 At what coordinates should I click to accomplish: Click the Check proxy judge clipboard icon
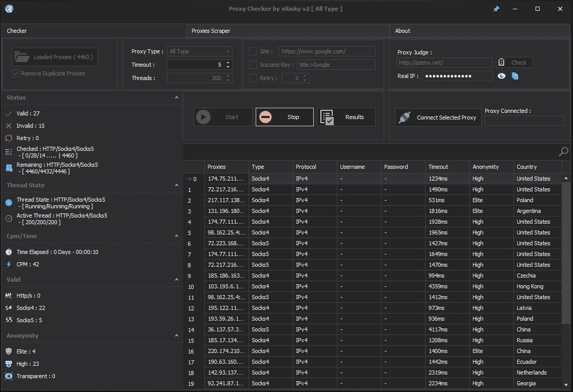[502, 63]
